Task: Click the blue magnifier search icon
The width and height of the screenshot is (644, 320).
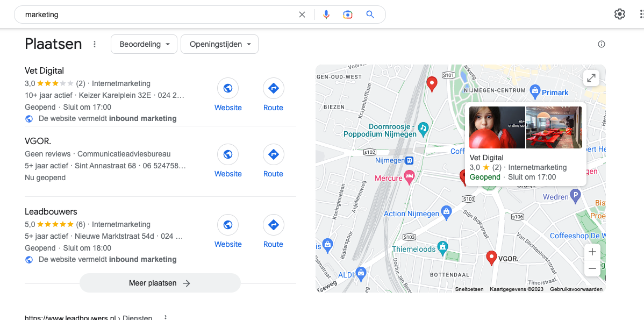Action: coord(370,15)
